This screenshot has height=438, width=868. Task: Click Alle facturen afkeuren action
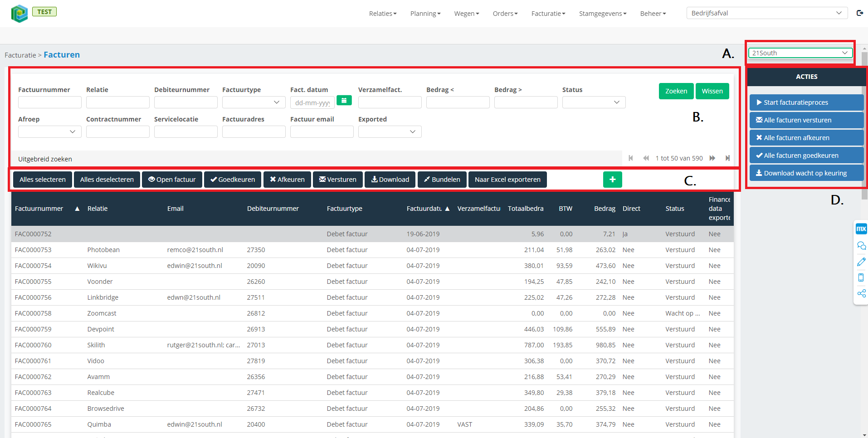[806, 138]
